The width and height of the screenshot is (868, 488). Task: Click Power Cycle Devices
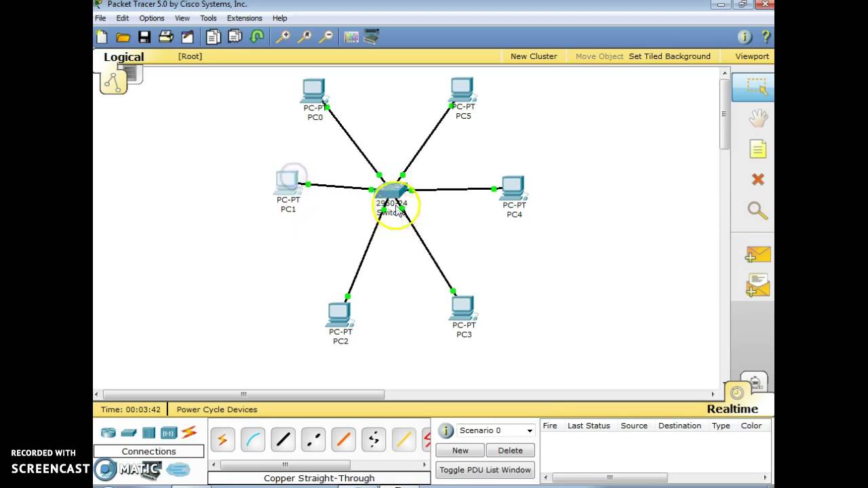click(217, 409)
